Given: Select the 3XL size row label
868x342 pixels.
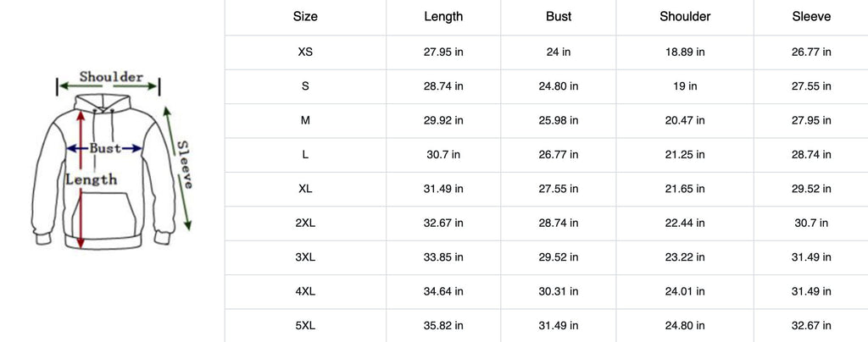Looking at the screenshot, I should [305, 257].
